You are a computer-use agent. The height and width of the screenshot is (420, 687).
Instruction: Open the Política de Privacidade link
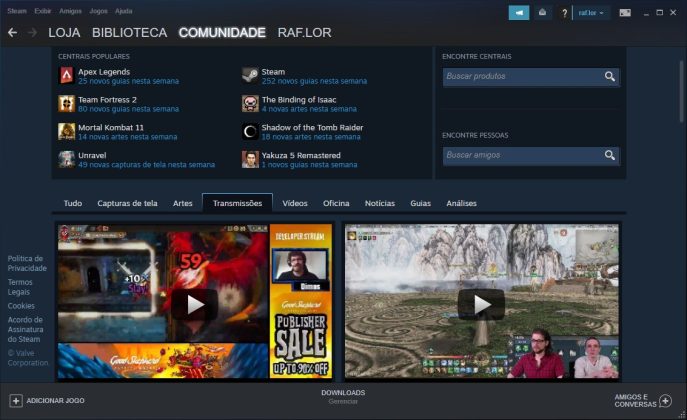(x=27, y=263)
